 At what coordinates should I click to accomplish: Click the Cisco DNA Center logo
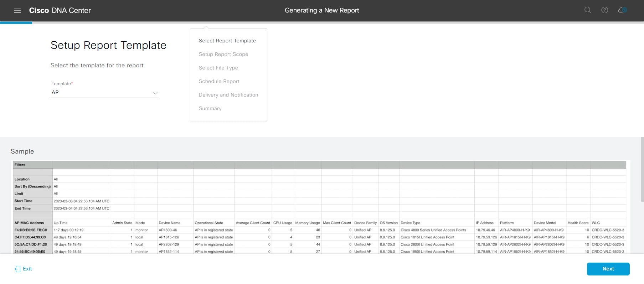pyautogui.click(x=60, y=11)
